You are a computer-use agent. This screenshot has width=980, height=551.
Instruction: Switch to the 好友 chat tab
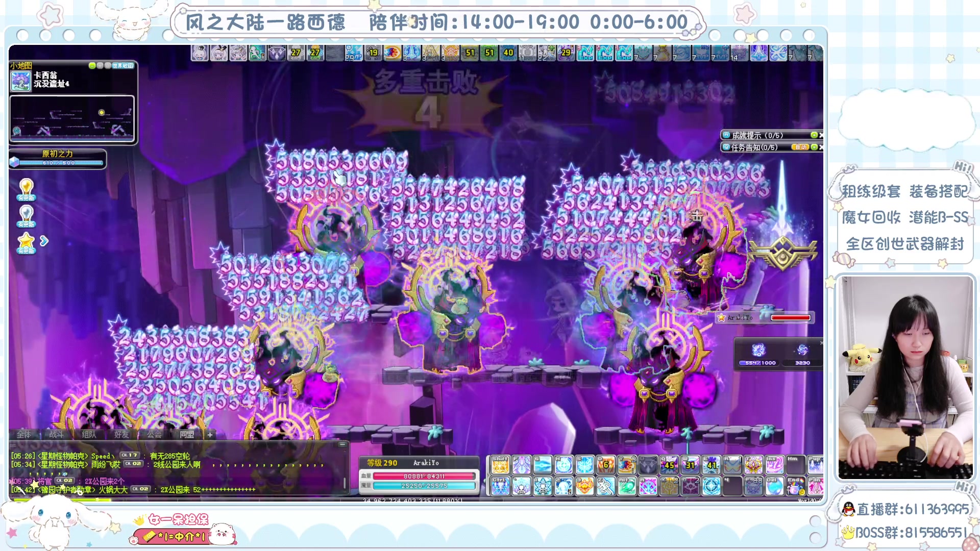121,435
